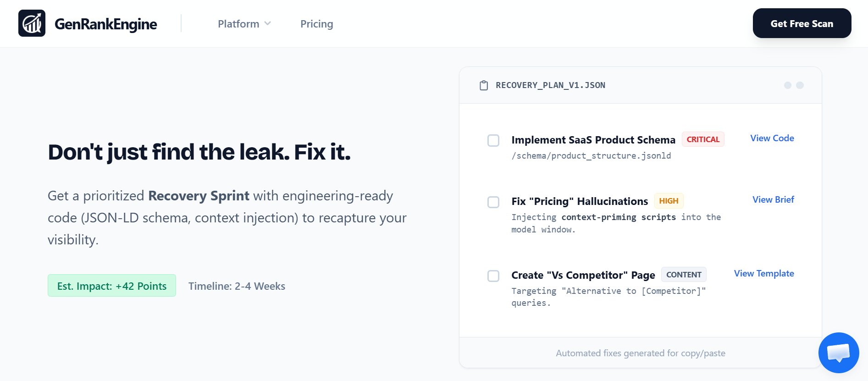The height and width of the screenshot is (381, 868).
Task: Open View Code for the schema fix
Action: point(772,138)
